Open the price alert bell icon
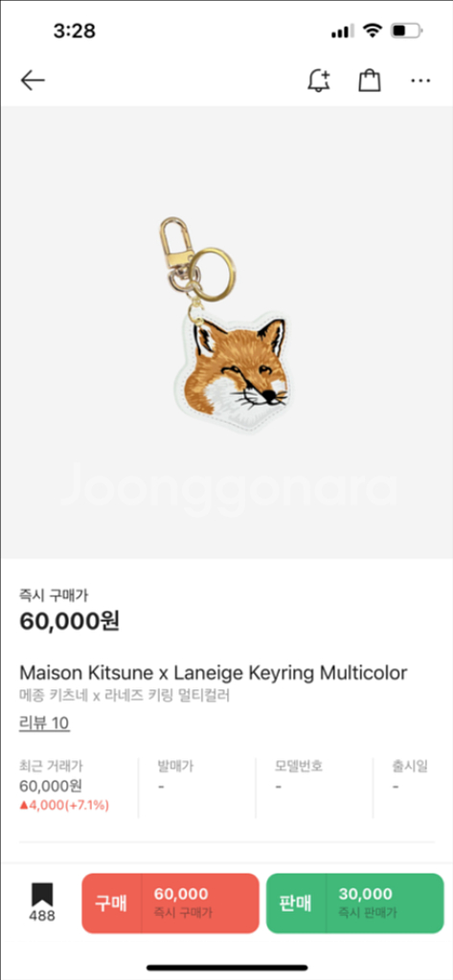Screen dimensions: 453x980 pyautogui.click(x=319, y=80)
